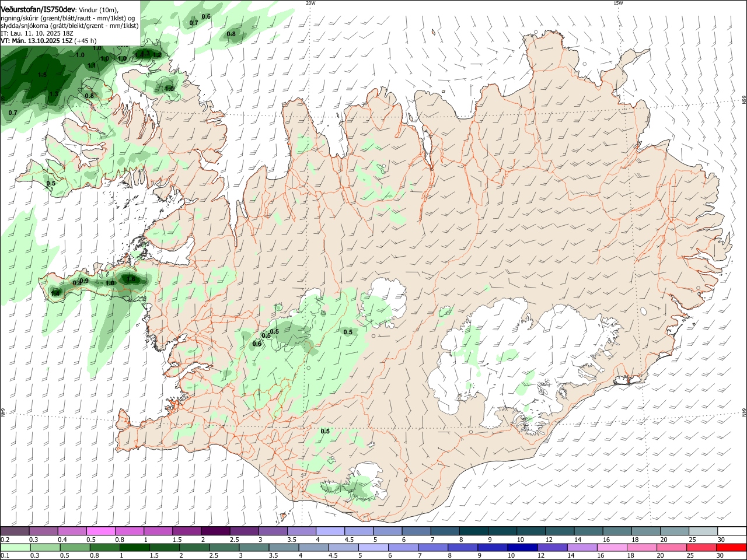Pick the bright pink 0.5 swatch, upper scale

pyautogui.click(x=100, y=531)
